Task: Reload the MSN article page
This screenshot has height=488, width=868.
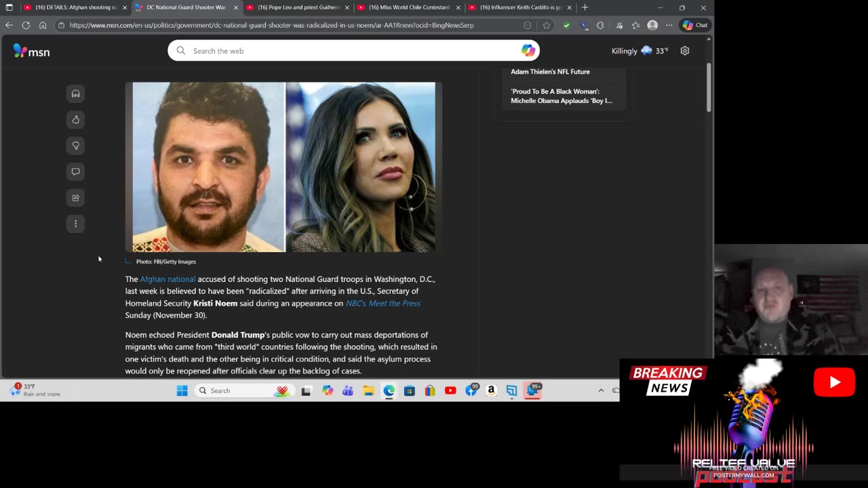Action: coord(26,25)
